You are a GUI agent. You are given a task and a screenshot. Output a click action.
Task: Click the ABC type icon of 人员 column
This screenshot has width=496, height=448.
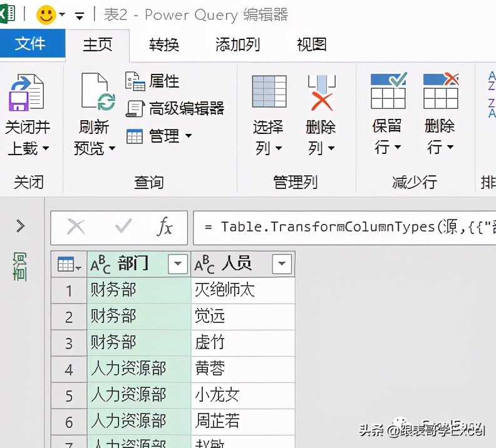(x=204, y=265)
